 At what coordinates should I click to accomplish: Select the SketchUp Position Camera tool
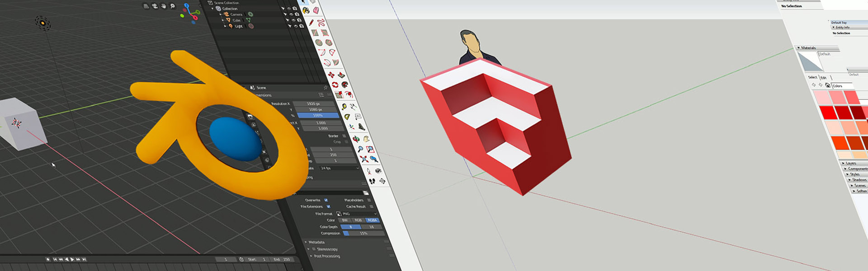click(368, 171)
